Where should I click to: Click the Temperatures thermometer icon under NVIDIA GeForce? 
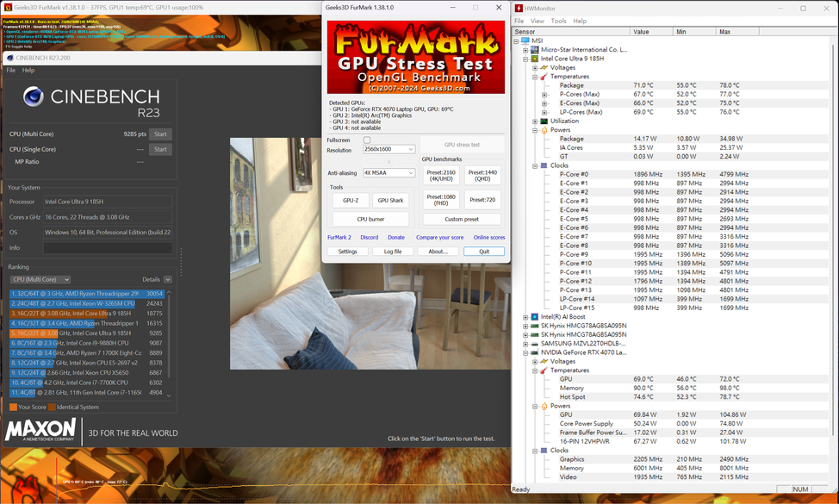pos(544,370)
